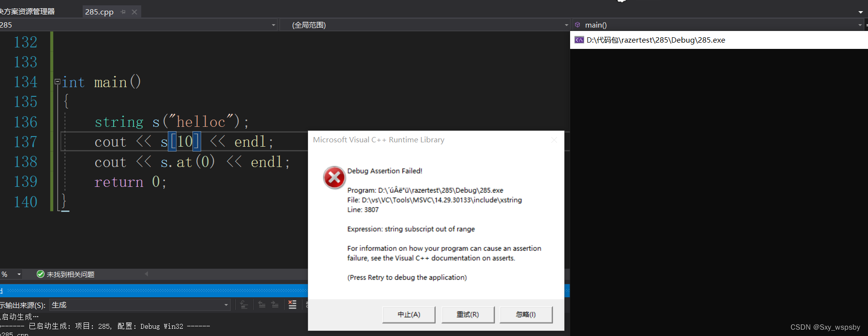Click 'Expression: string subscript out of range' text

click(x=411, y=229)
